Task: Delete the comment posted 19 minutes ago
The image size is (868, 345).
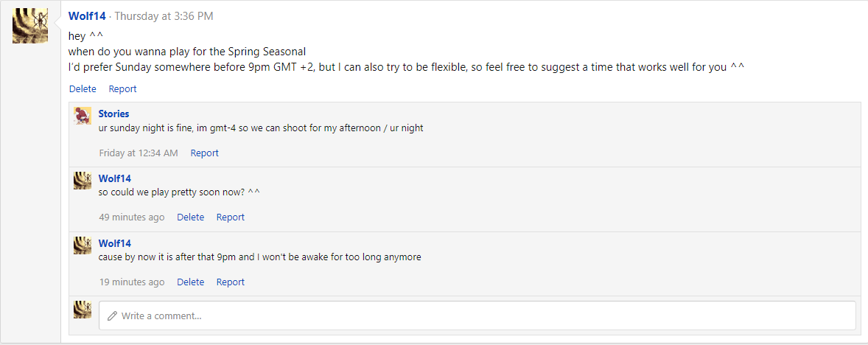Action: (190, 282)
